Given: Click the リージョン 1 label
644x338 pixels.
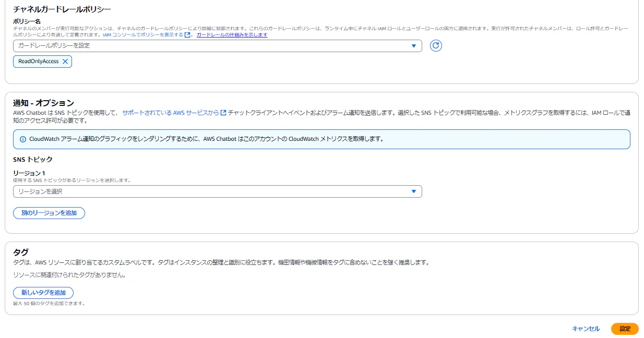Looking at the screenshot, I should tap(29, 173).
